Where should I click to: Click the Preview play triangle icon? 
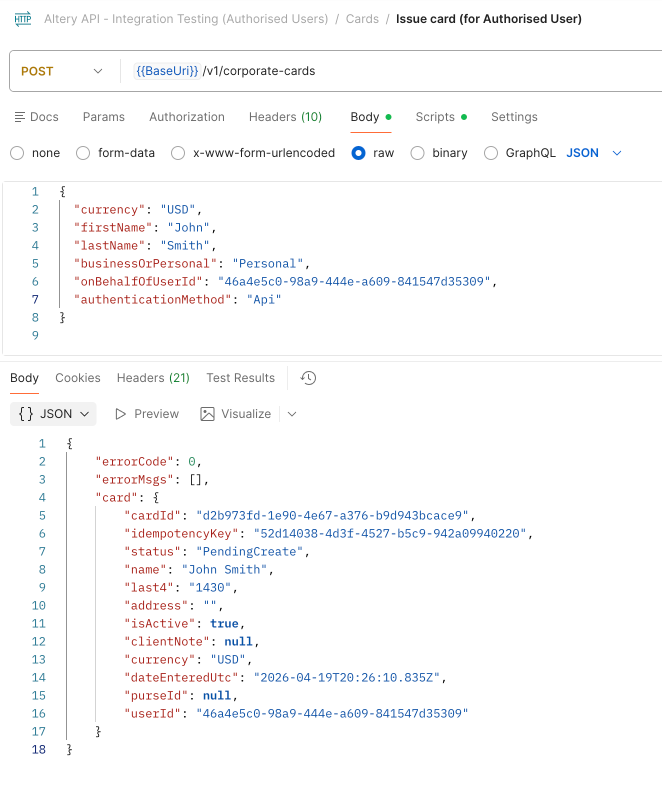coord(120,414)
